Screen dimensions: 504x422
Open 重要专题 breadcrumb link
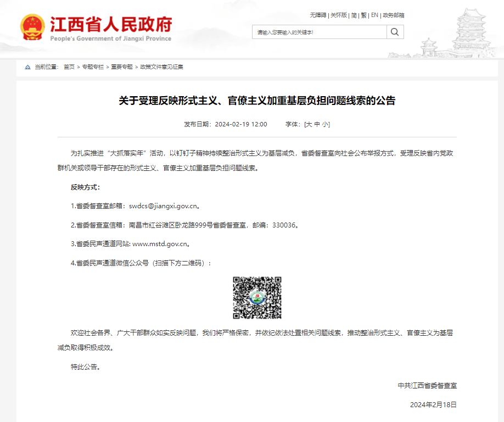(122, 67)
